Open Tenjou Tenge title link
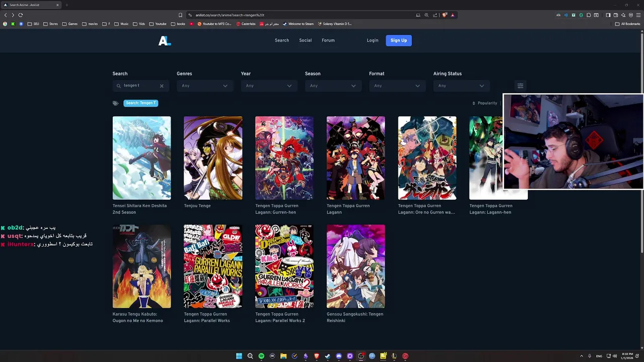Image resolution: width=644 pixels, height=362 pixels. click(x=197, y=206)
